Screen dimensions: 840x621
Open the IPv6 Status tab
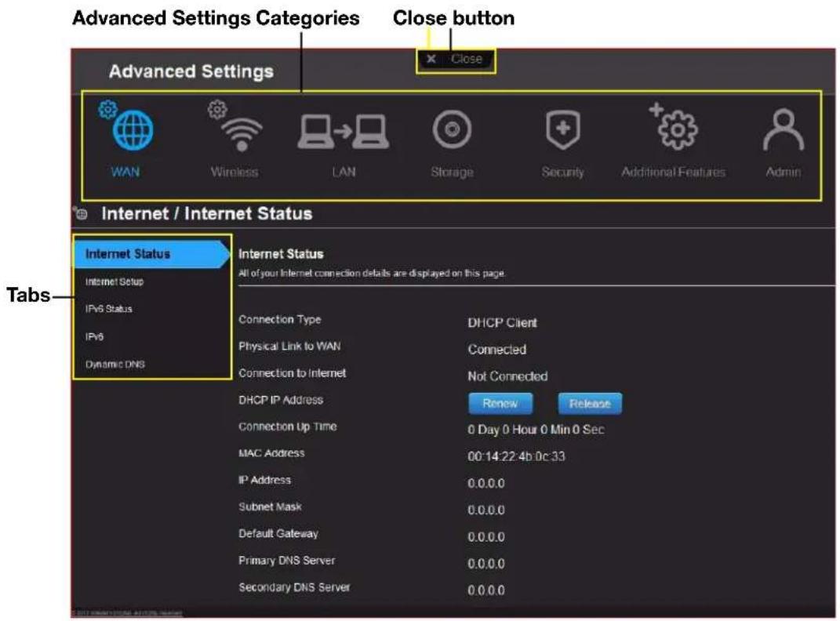(x=109, y=309)
